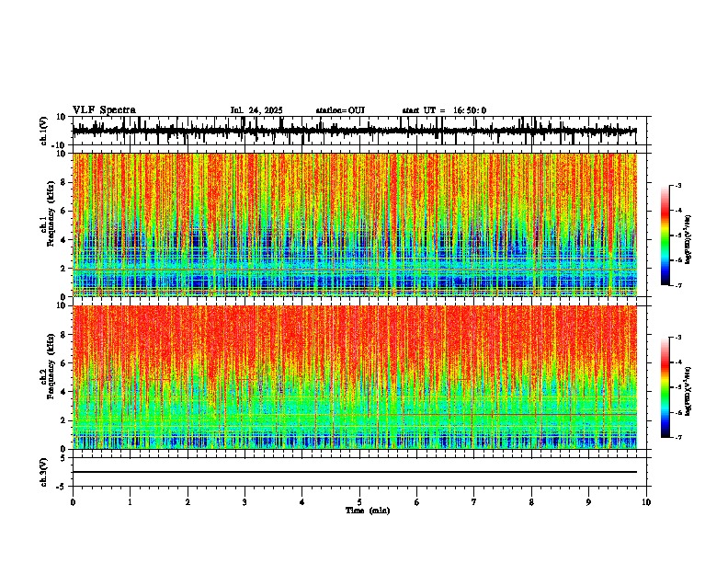The height and width of the screenshot is (563, 728).
Task: Click the -3 label on ch.2 colorbar
Action: [x=678, y=338]
